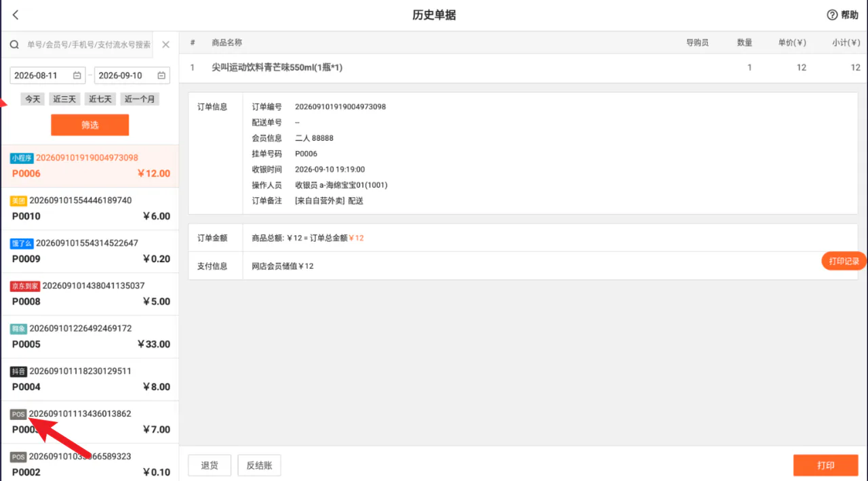Click the 美团 tag on order P0010

(18, 201)
